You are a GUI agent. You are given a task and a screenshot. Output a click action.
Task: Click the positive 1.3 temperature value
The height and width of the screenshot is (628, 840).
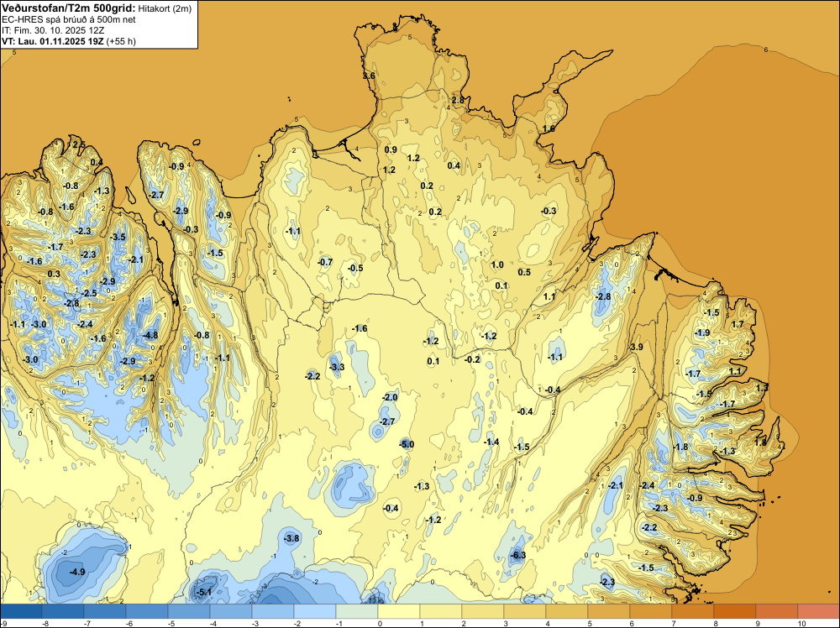(x=762, y=387)
